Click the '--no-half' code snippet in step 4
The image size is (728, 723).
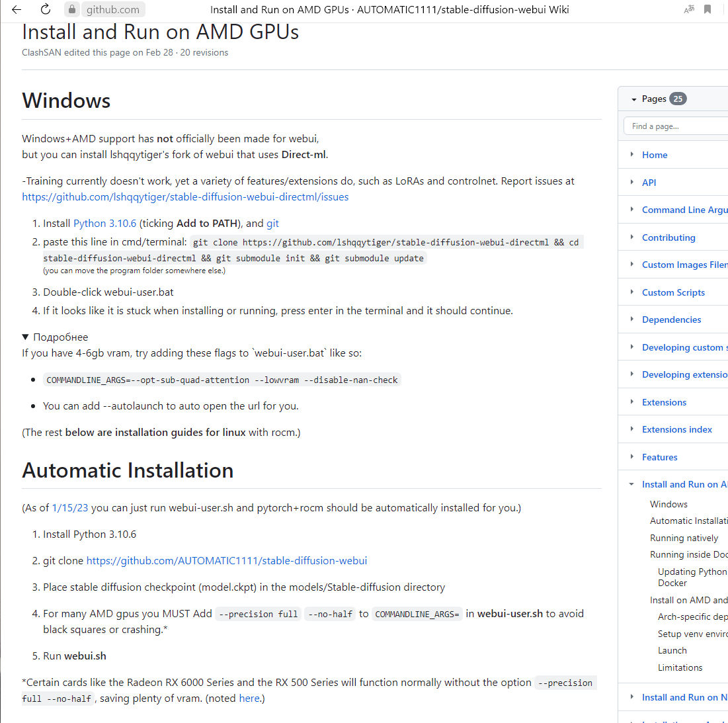coord(330,614)
